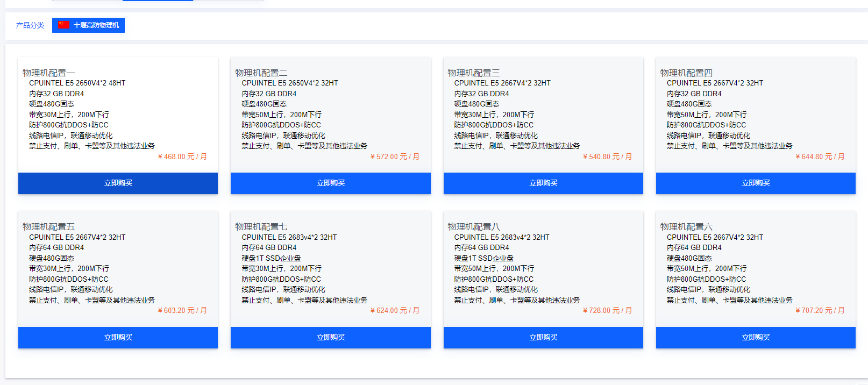Click 内存32 GB DDR4 in 物理机配置一

[56, 94]
